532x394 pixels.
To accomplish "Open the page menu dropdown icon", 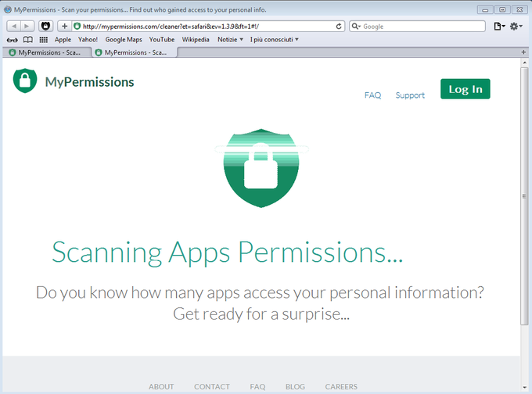I will pos(499,26).
